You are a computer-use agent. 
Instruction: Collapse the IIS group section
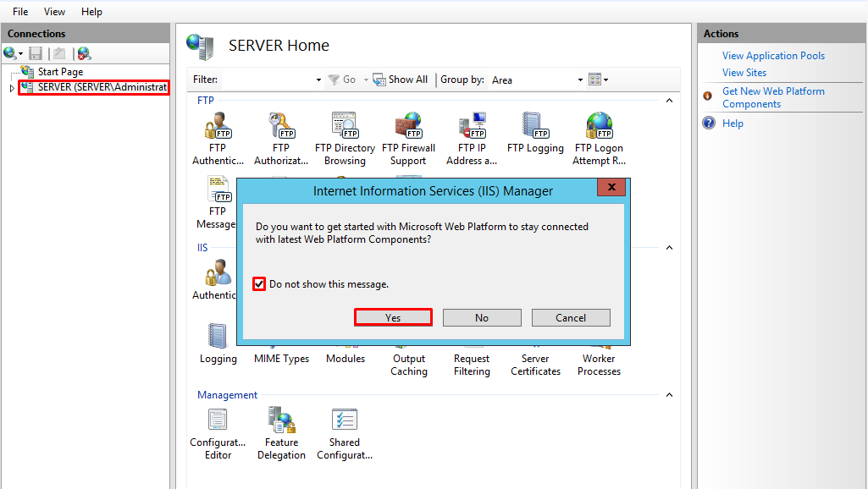669,248
